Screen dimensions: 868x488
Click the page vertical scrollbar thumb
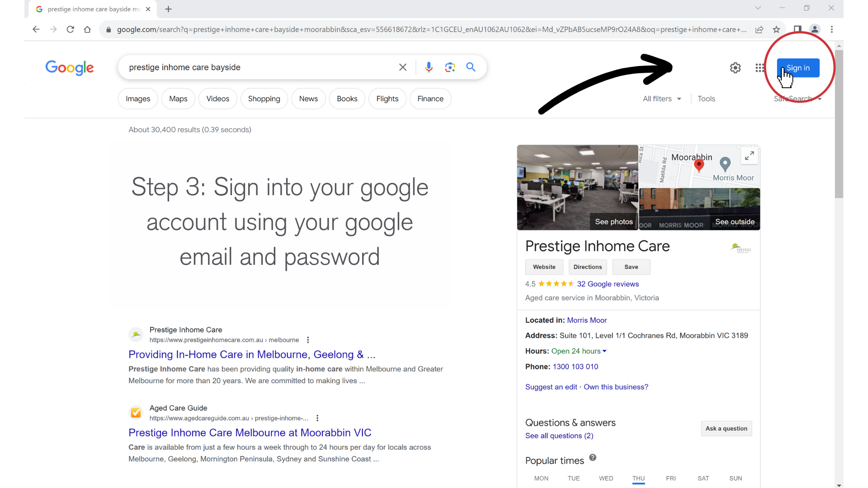pyautogui.click(x=839, y=124)
